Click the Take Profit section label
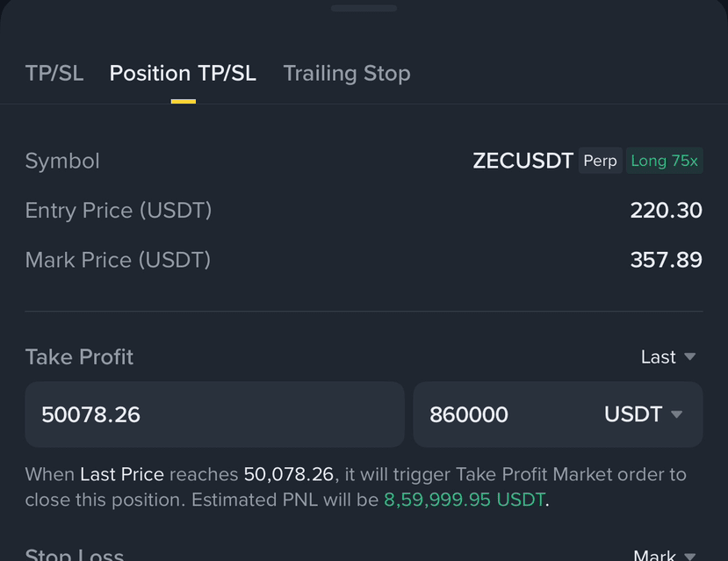Viewport: 728px width, 561px height. click(x=79, y=356)
